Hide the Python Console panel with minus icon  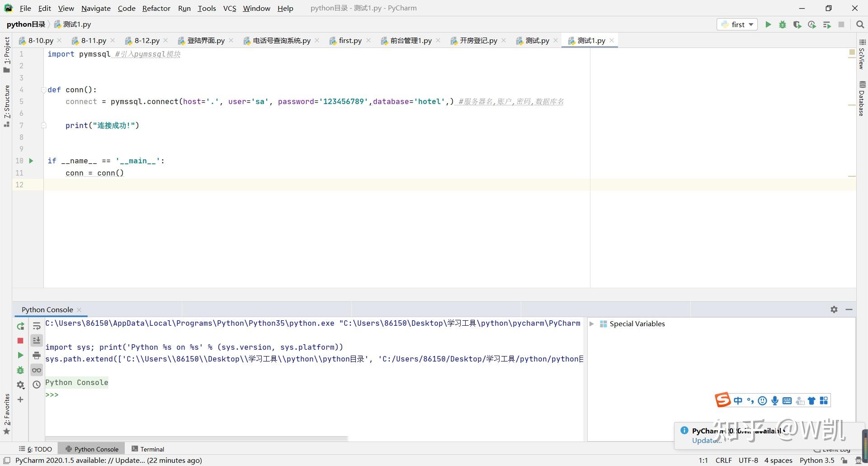click(x=849, y=309)
